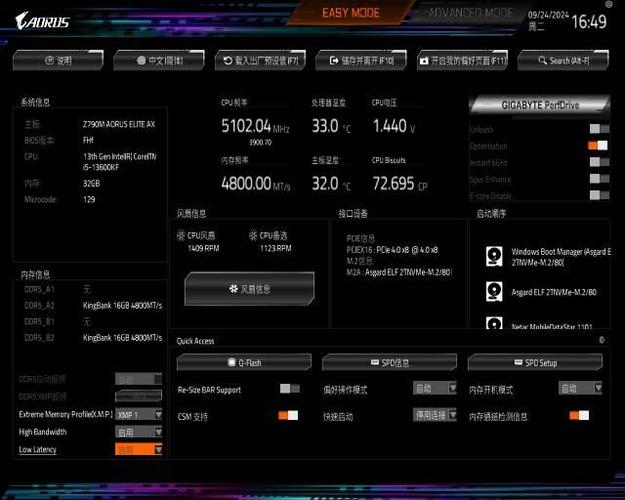Click the 1409 RPM CPU fan speed

[x=203, y=248]
